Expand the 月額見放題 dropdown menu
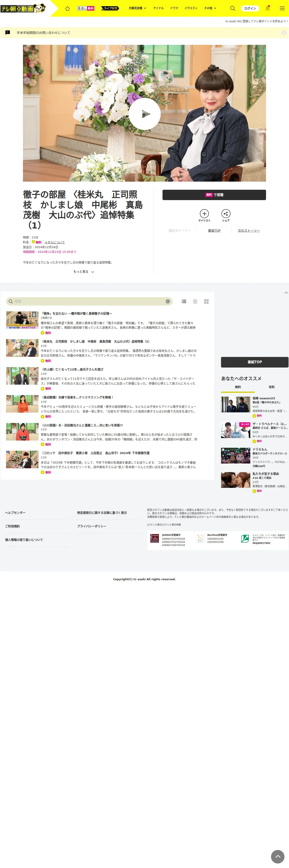This screenshot has height=868, width=289. coord(137,8)
